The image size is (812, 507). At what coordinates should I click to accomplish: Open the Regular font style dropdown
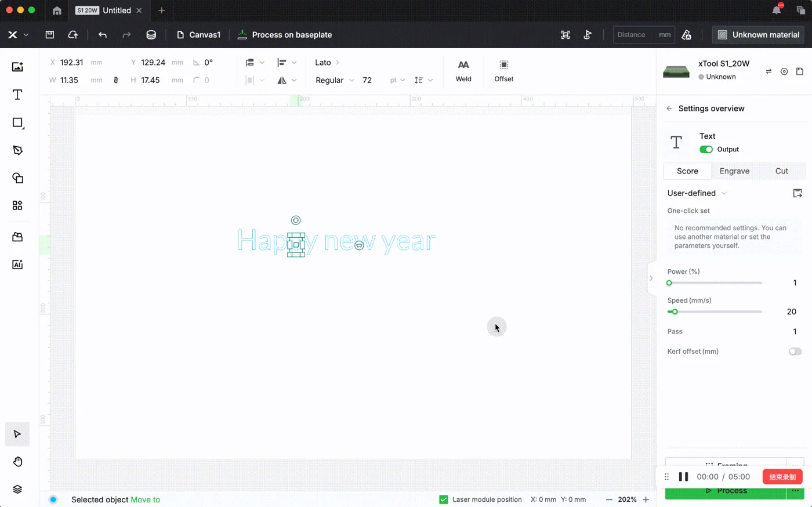pyautogui.click(x=335, y=80)
